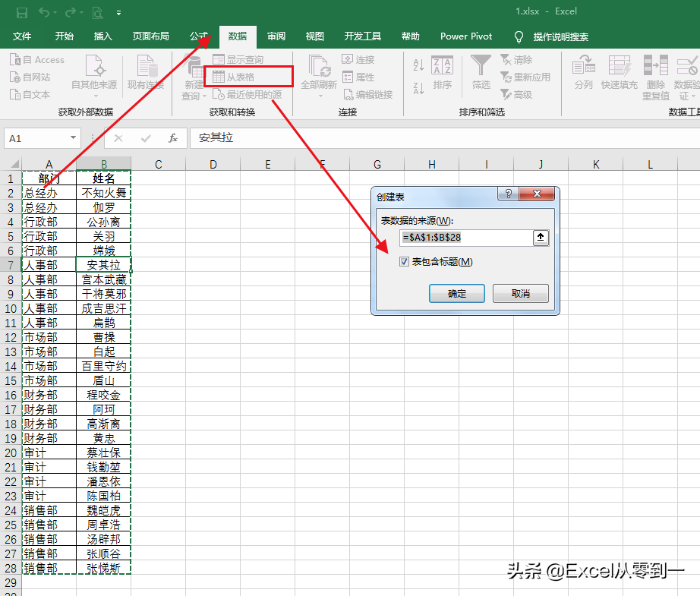Click the 清除 filter icon
700x596 pixels.
[516, 60]
